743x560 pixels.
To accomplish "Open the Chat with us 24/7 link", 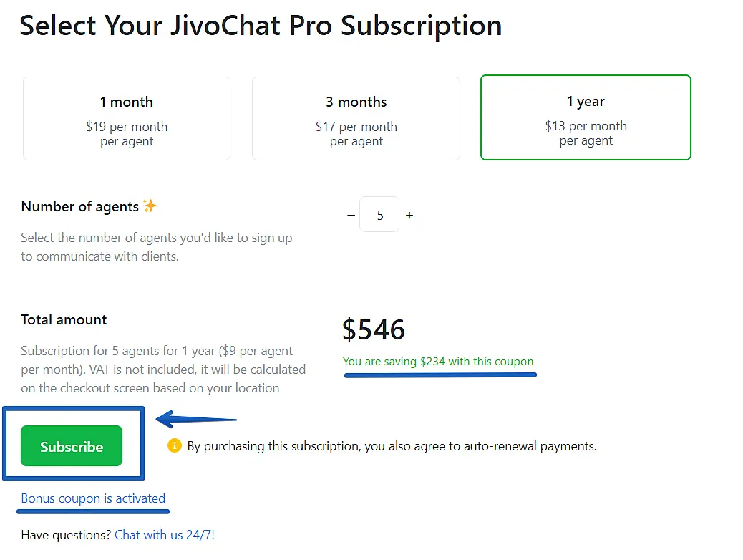I will click(x=165, y=535).
